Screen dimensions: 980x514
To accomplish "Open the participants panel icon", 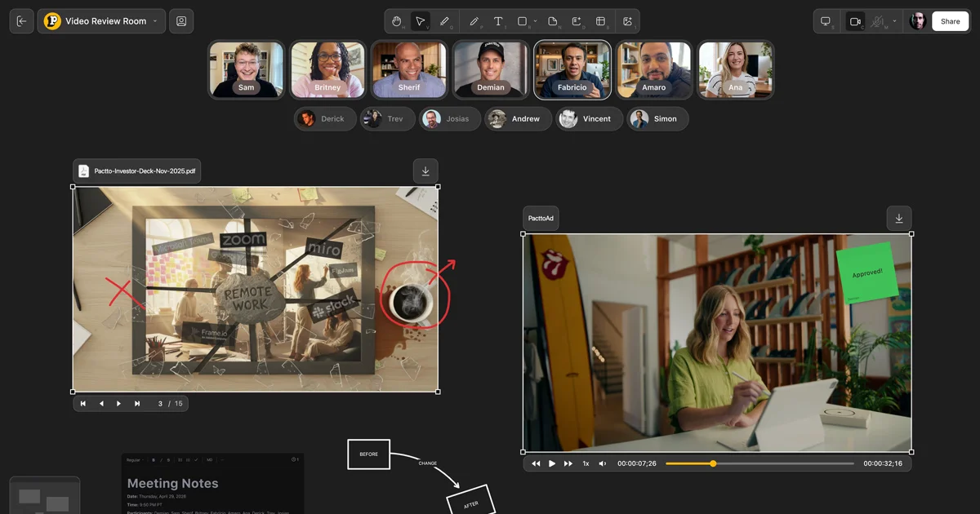I will coord(181,21).
